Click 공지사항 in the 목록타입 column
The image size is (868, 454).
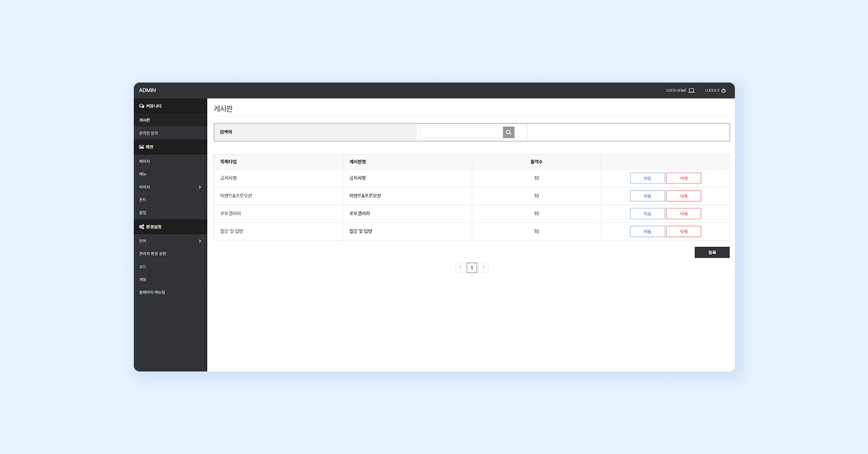pos(229,178)
